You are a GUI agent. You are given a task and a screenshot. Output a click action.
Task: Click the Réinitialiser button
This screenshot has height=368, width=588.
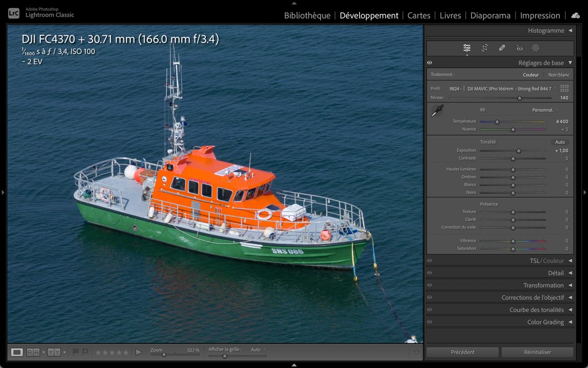click(x=537, y=352)
